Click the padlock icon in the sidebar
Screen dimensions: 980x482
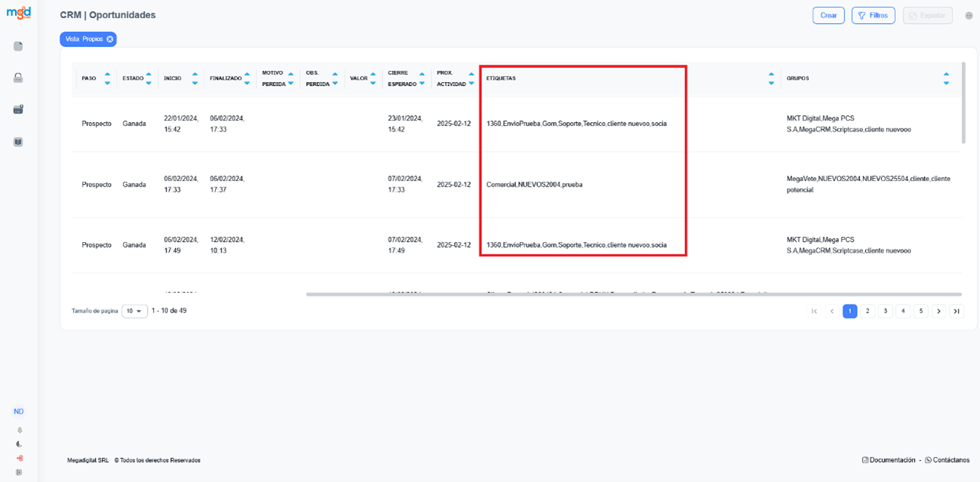[18, 78]
